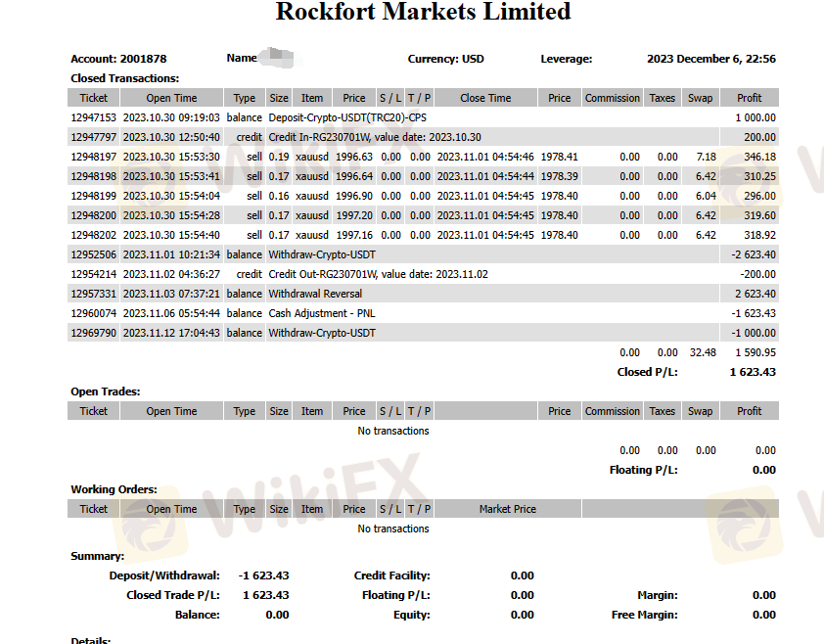Click profit value 346.18
The width and height of the screenshot is (824, 644).
[759, 157]
